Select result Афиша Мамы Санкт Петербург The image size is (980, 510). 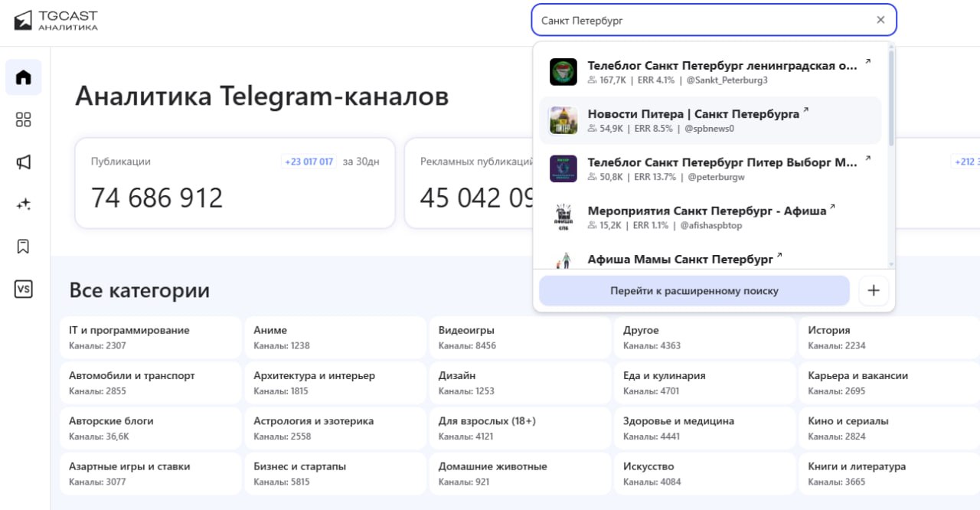710,258
